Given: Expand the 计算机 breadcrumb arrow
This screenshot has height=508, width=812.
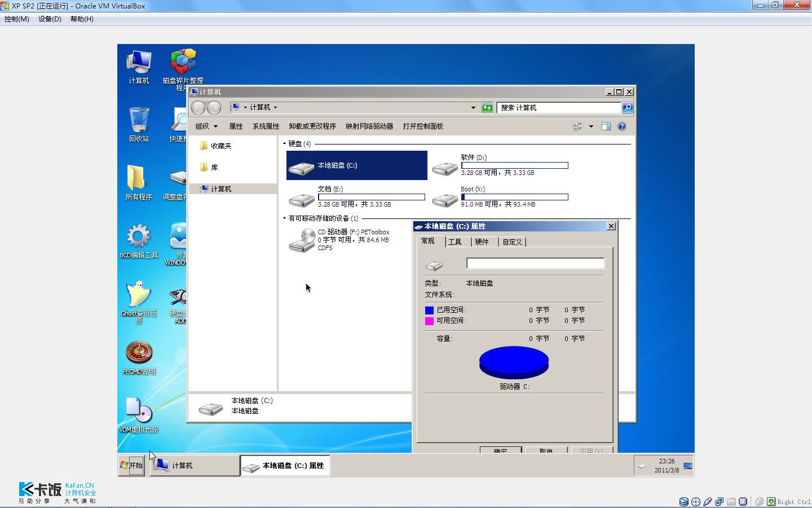Looking at the screenshot, I should coord(275,107).
